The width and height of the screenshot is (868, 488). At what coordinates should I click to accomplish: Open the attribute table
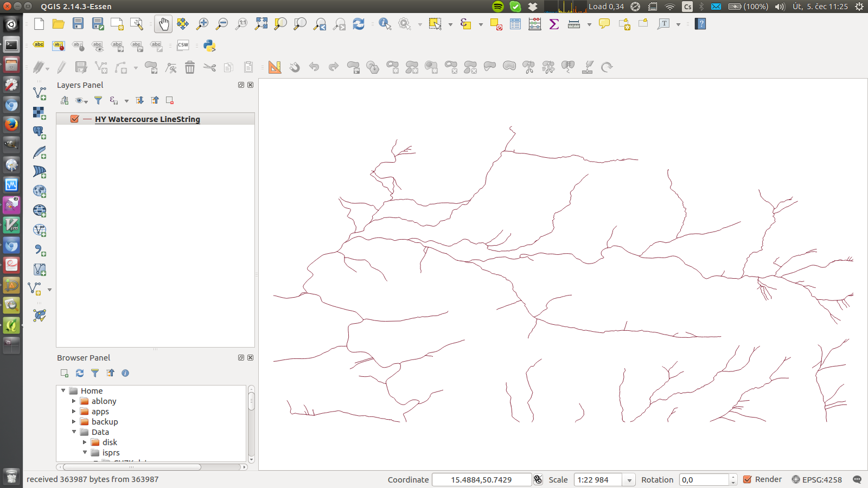click(515, 24)
